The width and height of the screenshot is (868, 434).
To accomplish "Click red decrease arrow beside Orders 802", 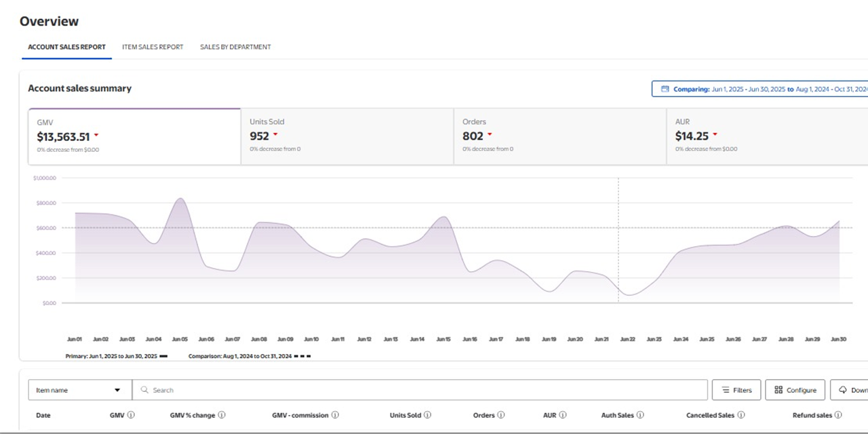I will (490, 135).
